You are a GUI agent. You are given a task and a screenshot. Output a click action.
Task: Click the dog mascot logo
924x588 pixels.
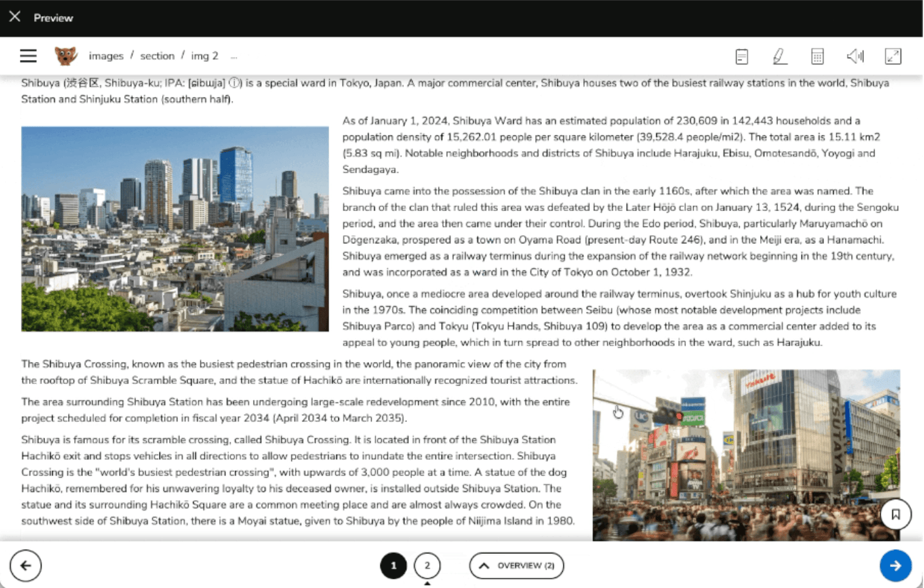[66, 56]
